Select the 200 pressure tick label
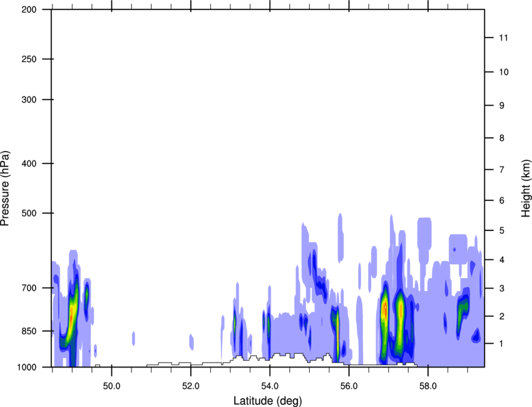Viewport: 532px width, 407px height. point(29,9)
